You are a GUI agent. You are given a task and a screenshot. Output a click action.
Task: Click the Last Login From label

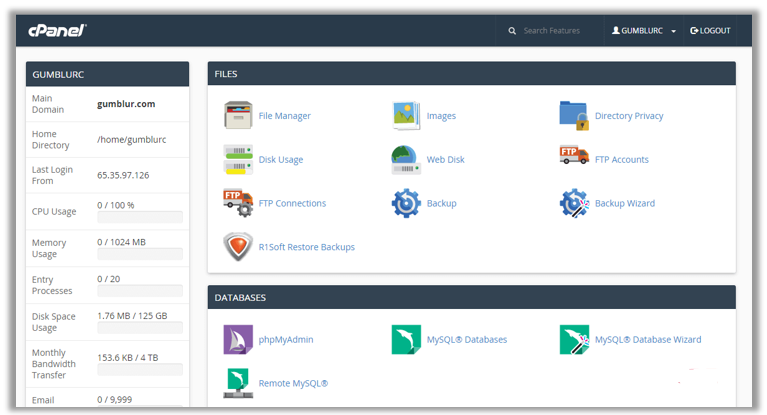click(x=52, y=175)
